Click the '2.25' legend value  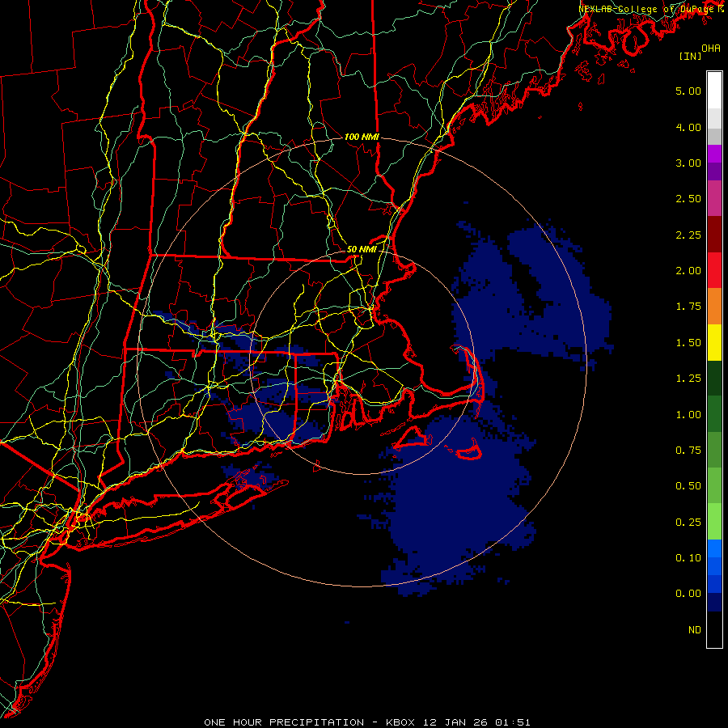[x=688, y=235]
